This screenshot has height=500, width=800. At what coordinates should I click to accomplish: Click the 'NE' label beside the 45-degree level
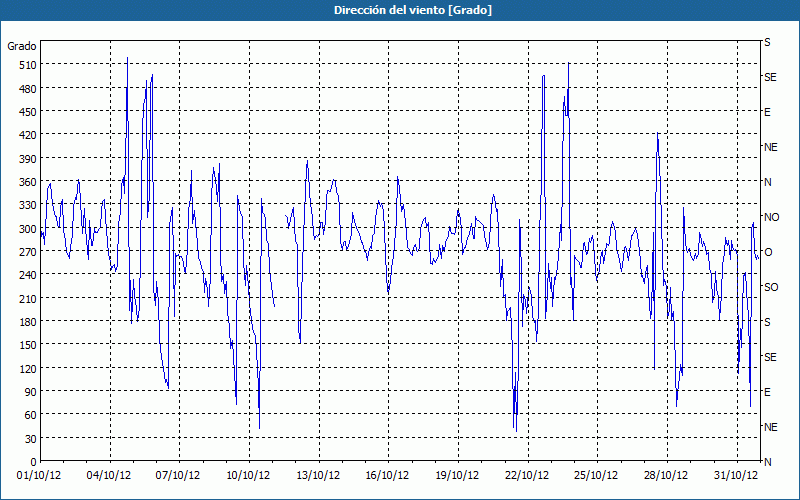click(771, 427)
